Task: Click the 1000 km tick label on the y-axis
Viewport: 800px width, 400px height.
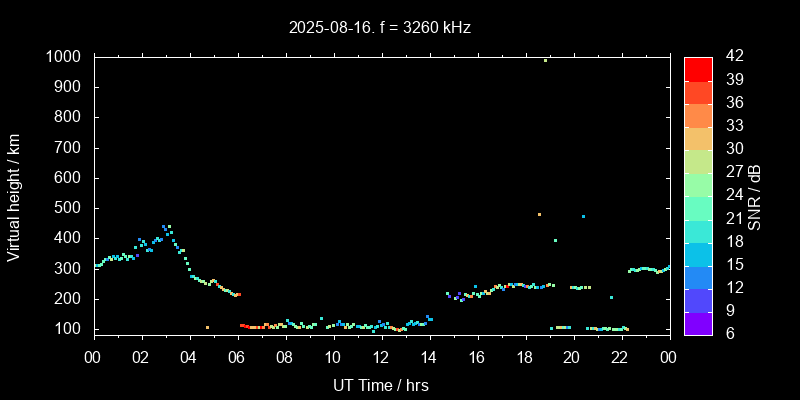Action: coord(65,57)
